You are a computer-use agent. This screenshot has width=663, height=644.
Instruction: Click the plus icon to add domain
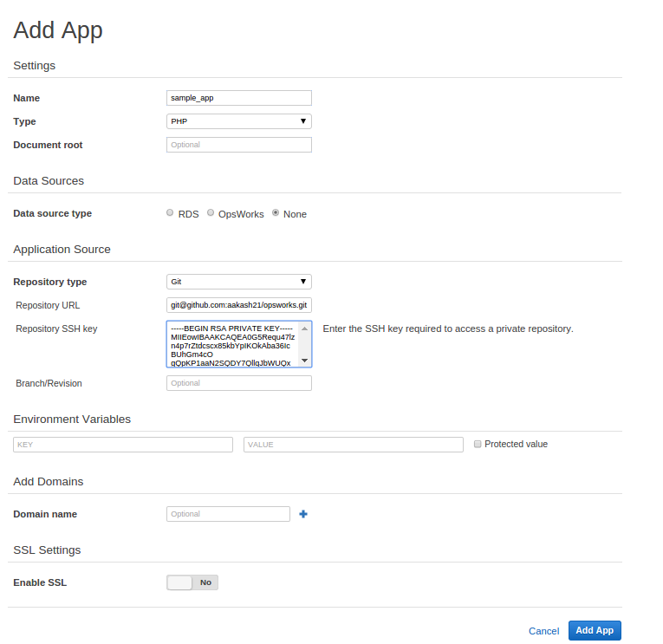pyautogui.click(x=303, y=514)
